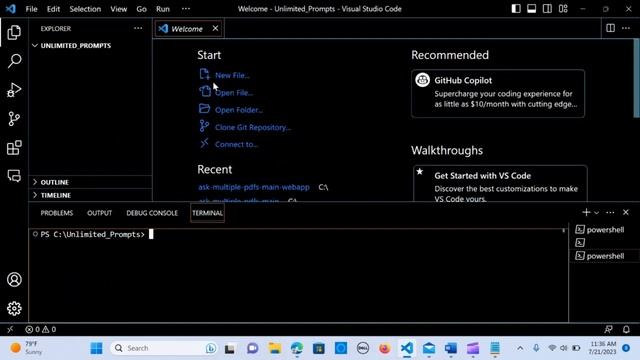The image size is (640, 360).
Task: Click the feedback icon in status bar
Action: tap(608, 329)
